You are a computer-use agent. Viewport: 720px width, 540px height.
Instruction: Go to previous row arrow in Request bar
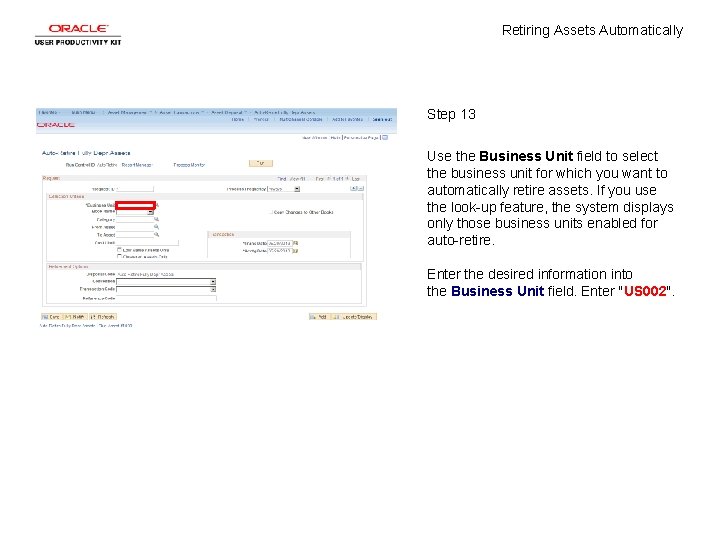click(328, 179)
